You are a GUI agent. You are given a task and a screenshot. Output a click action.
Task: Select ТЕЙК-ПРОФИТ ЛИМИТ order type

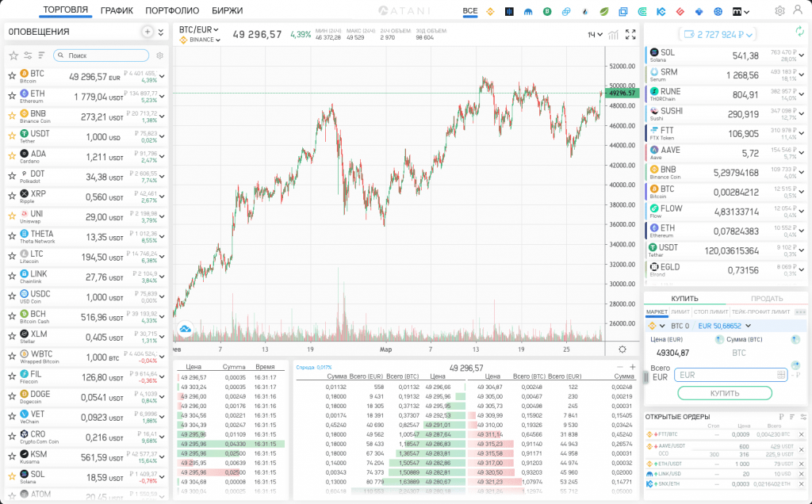click(x=760, y=312)
